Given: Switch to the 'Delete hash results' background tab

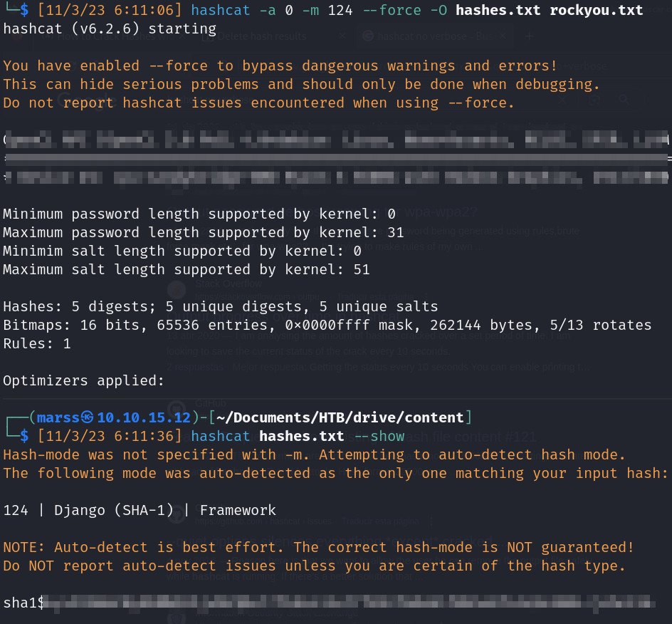Looking at the screenshot, I should [x=261, y=36].
